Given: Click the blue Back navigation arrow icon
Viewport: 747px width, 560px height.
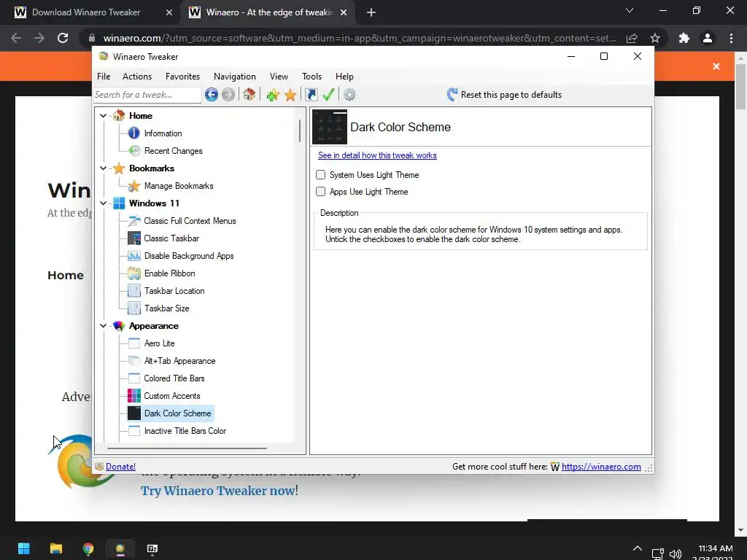Looking at the screenshot, I should [212, 95].
